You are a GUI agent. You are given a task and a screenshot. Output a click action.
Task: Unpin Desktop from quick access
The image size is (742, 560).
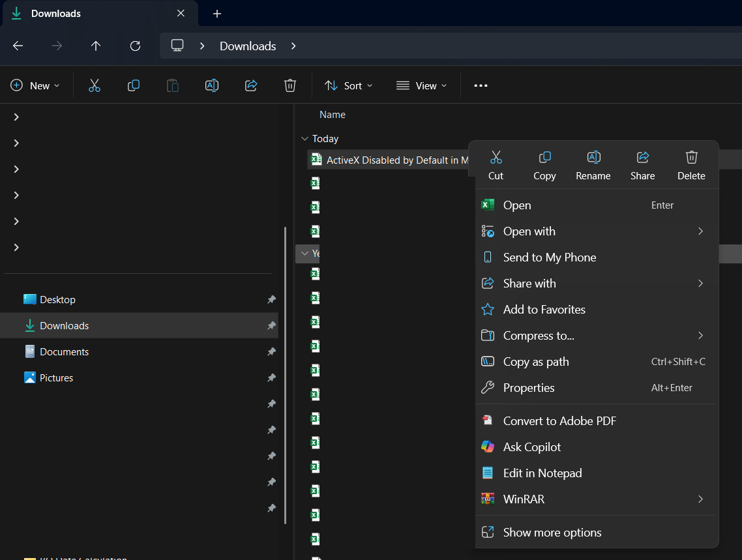(272, 299)
